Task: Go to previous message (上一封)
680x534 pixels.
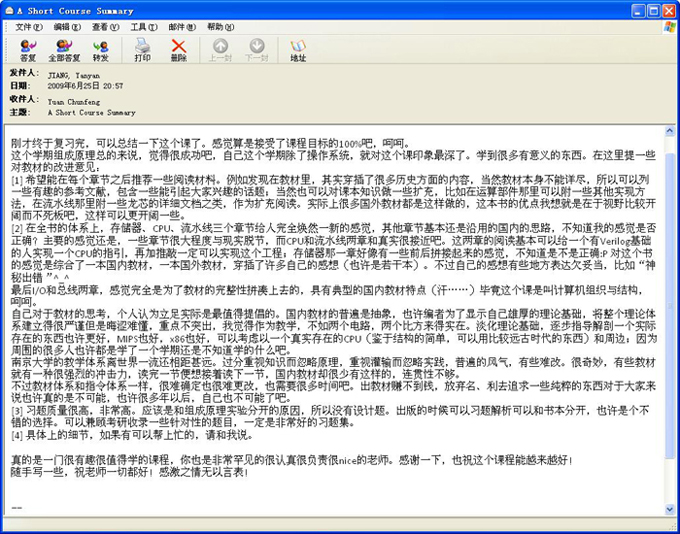Action: pos(221,50)
